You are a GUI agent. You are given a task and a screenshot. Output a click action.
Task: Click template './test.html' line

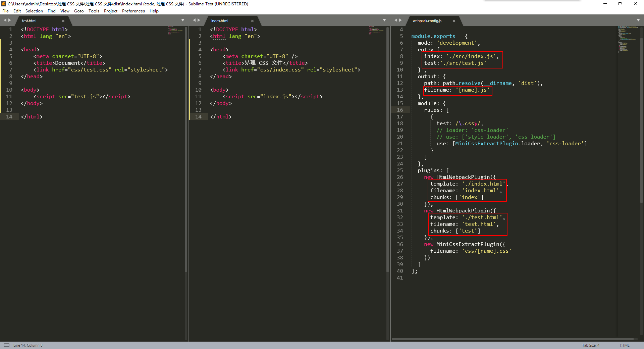tap(468, 217)
